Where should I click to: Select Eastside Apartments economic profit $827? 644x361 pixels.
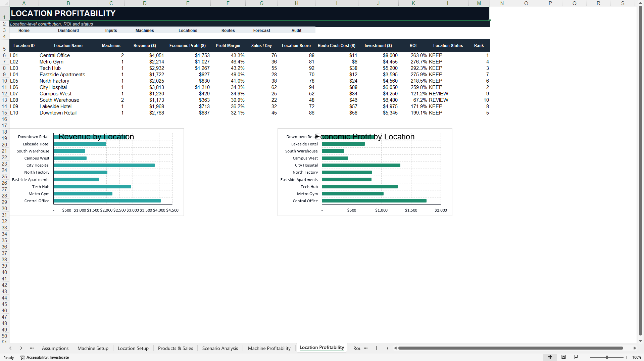point(188,75)
